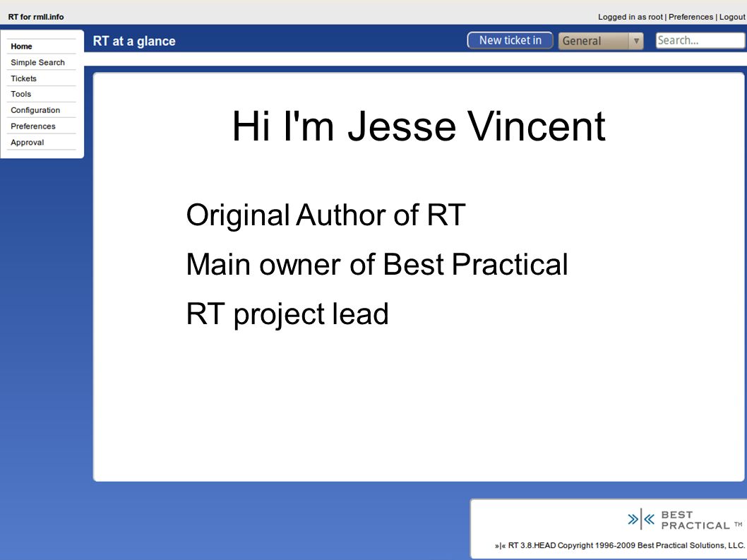Click the Best Practical logo
The width and height of the screenshot is (747, 560).
coord(685,520)
